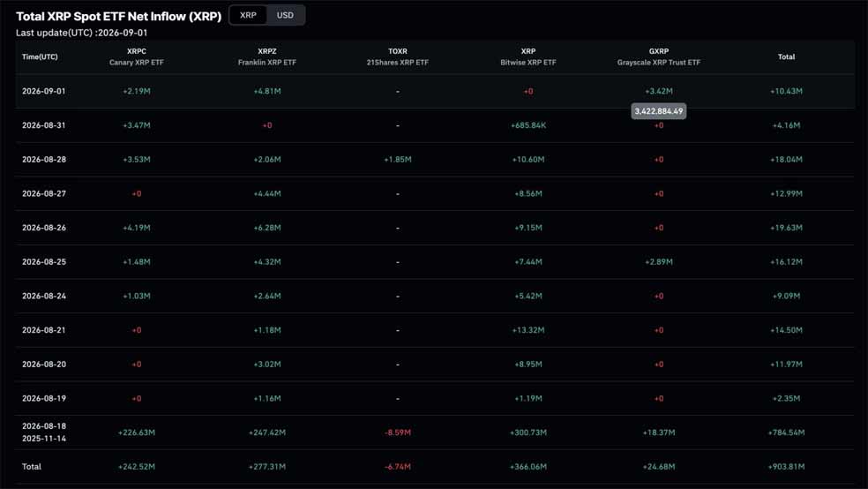
Task: Click the +2.06M XRPZ value
Action: [x=267, y=160]
